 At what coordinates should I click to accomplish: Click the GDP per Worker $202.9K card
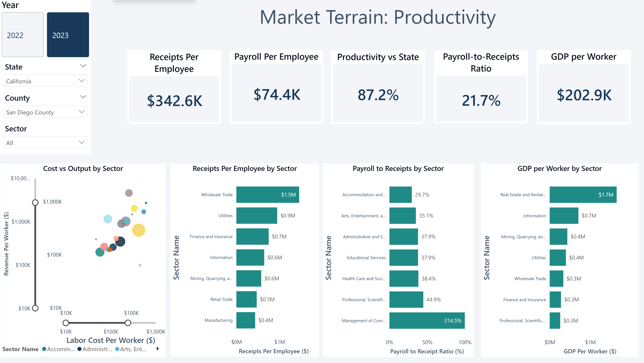point(584,87)
